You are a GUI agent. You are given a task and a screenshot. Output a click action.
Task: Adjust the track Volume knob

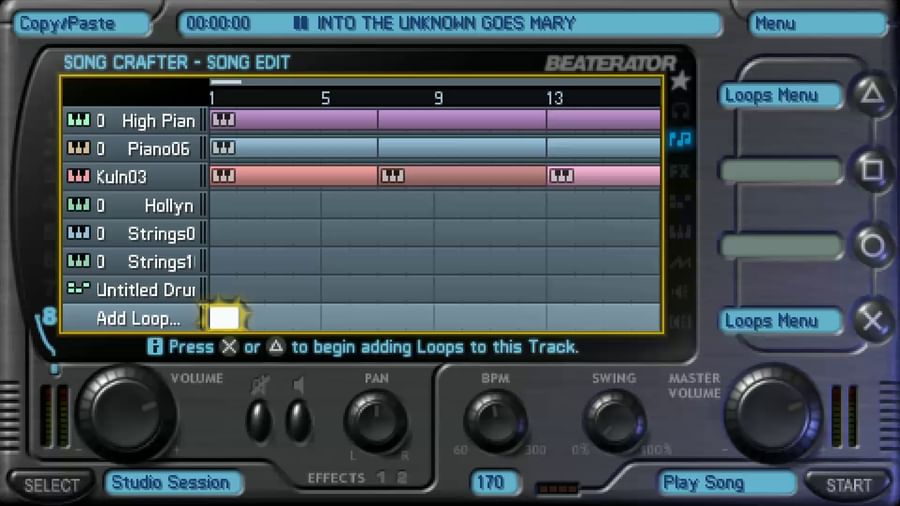tap(126, 412)
